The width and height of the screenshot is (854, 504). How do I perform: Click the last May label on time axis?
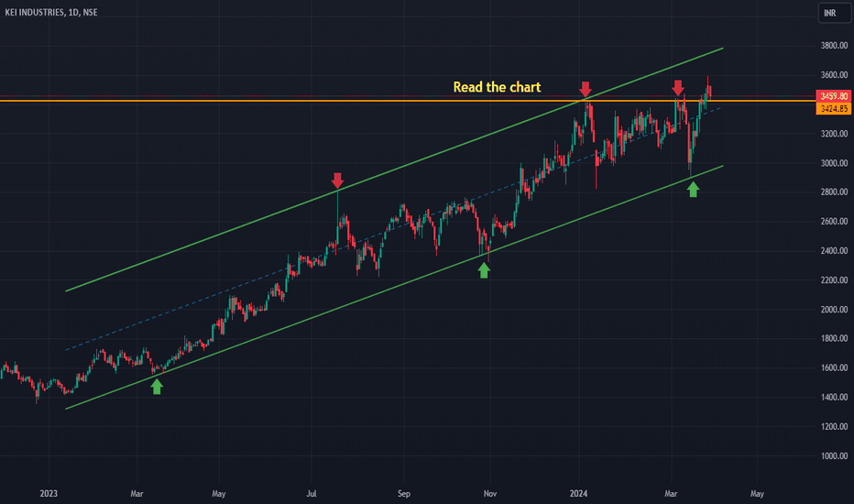point(757,494)
